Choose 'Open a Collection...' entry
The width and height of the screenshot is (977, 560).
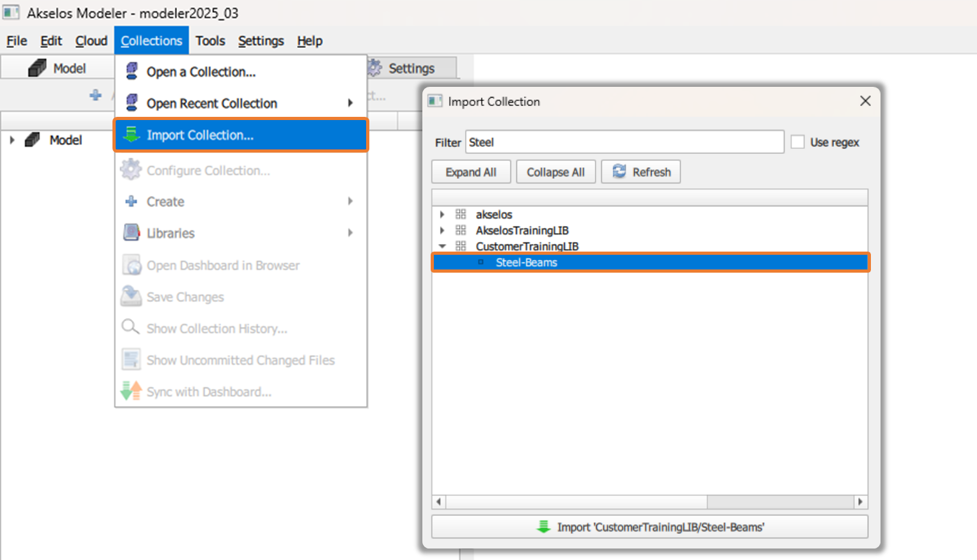tap(241, 72)
